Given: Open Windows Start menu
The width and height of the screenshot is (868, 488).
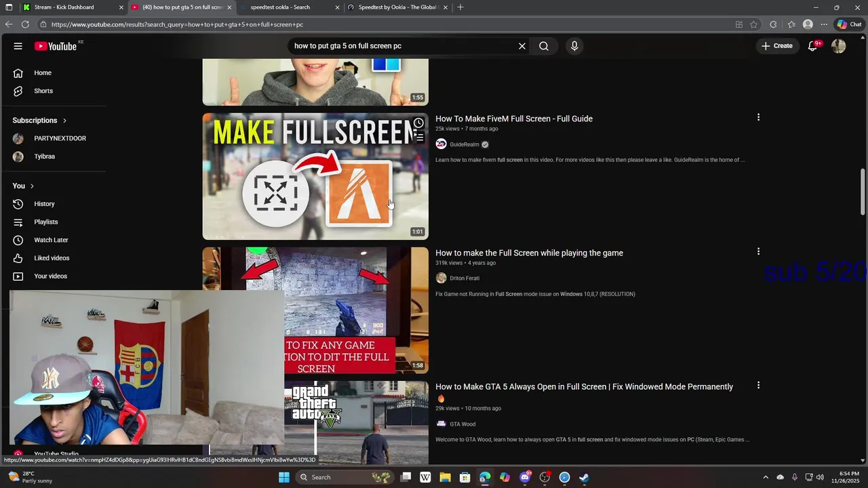Looking at the screenshot, I should [x=284, y=477].
